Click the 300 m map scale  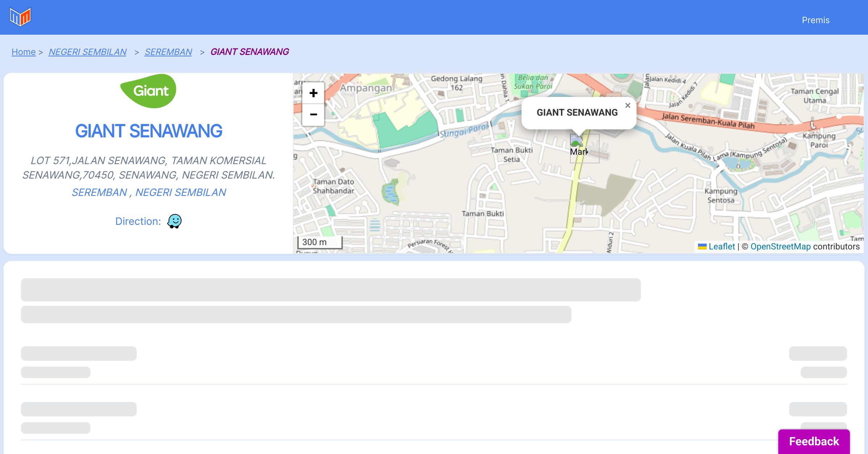coord(319,242)
